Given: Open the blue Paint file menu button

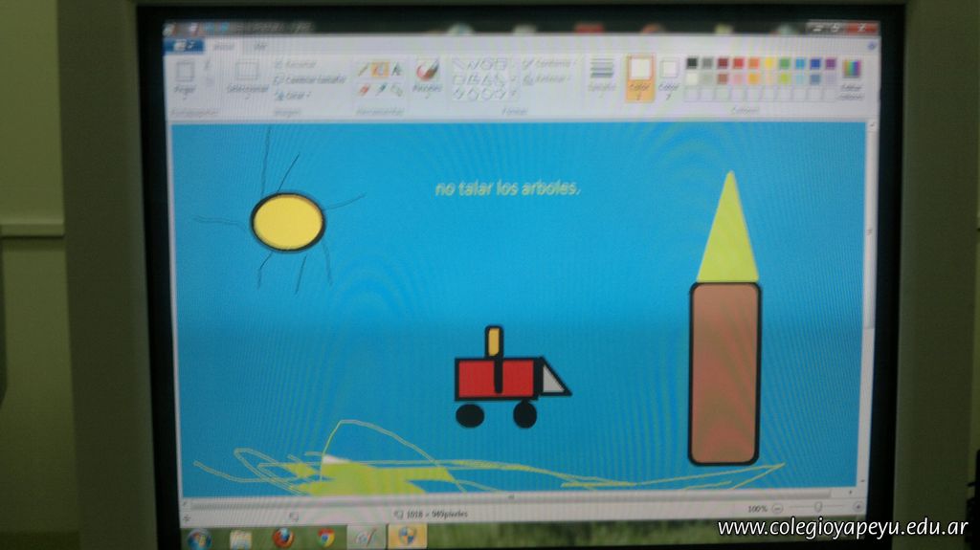Looking at the screenshot, I should [x=183, y=45].
